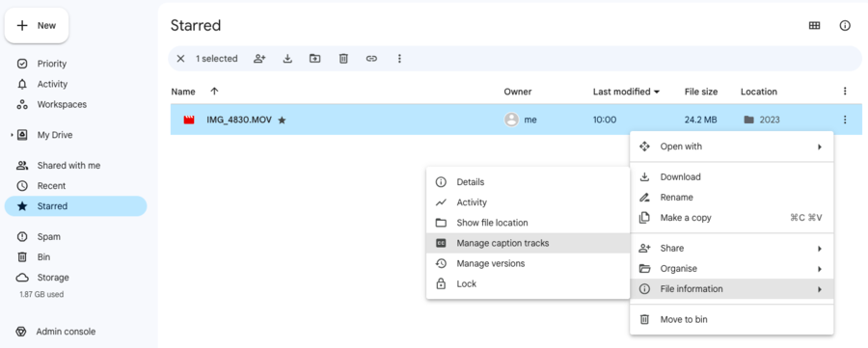868x348 pixels.
Task: Select Manage versions menu entry
Action: 529,263
